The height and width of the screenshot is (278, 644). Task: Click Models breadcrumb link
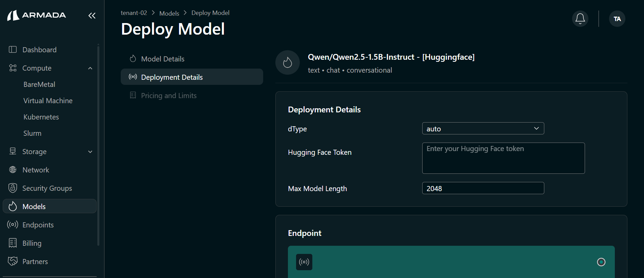(x=169, y=13)
